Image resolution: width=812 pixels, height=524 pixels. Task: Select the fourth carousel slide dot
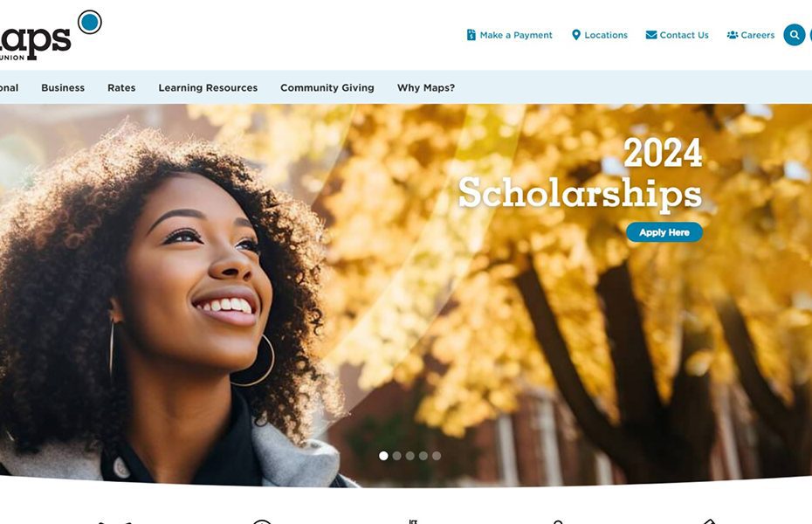click(423, 456)
